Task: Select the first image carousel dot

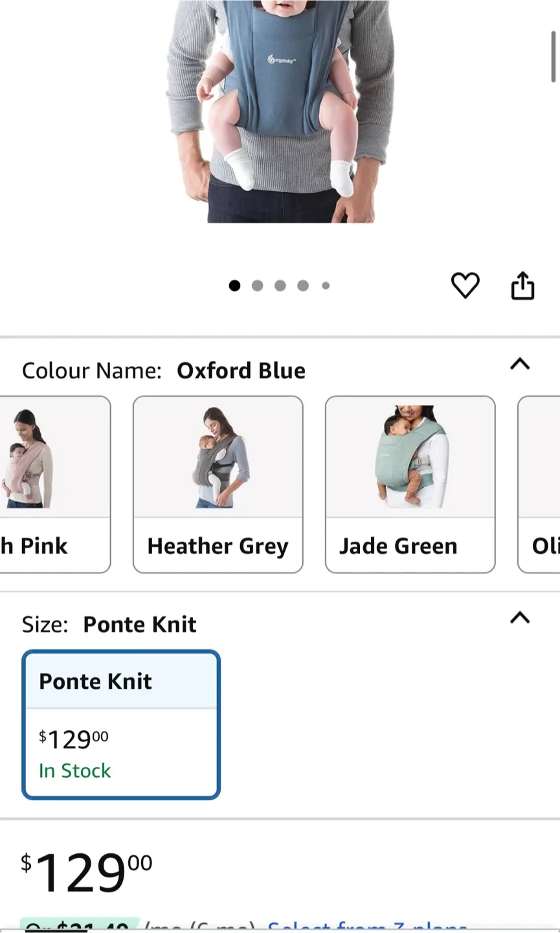Action: coord(234,286)
